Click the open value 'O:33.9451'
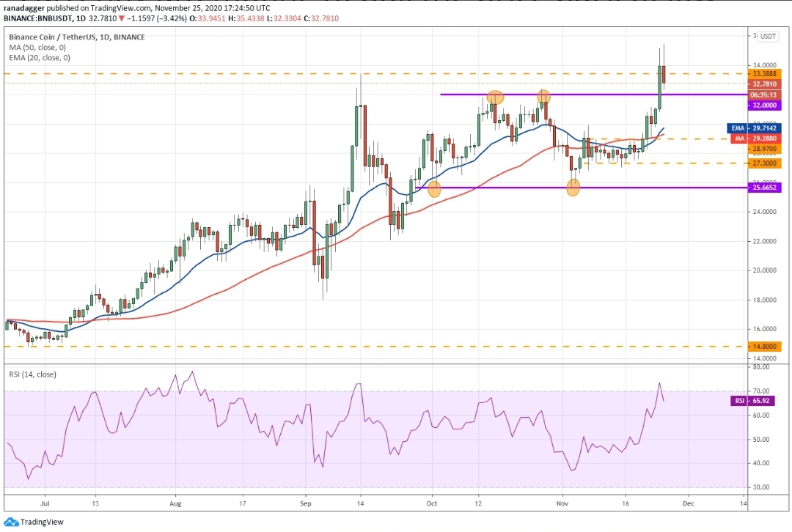This screenshot has height=532, width=792. (208, 18)
